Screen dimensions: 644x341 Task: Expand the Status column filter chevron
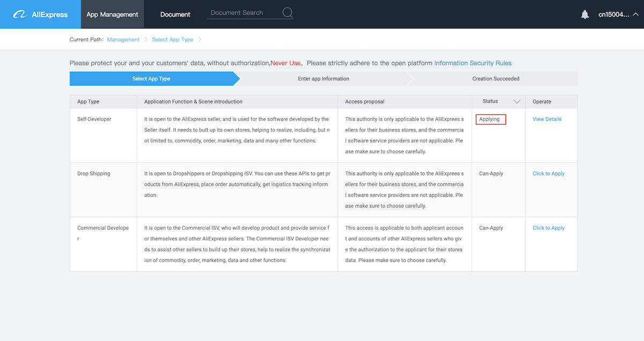pos(517,101)
